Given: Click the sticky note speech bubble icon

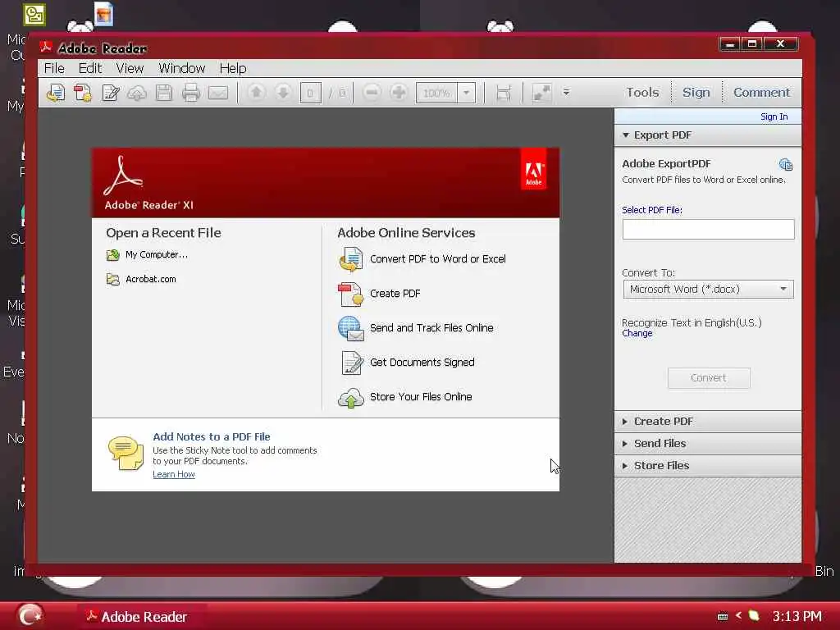Looking at the screenshot, I should (126, 453).
